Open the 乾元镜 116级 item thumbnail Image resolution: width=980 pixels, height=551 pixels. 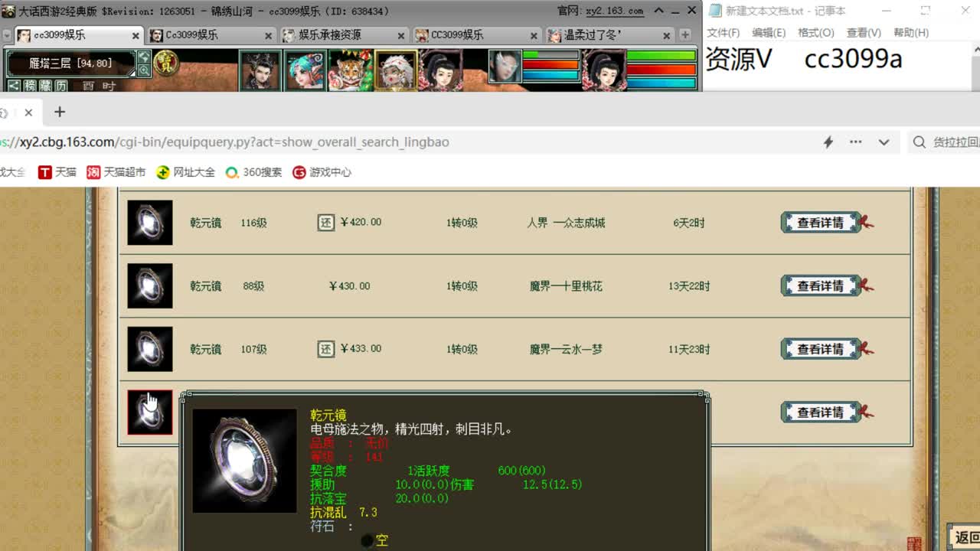pos(150,223)
